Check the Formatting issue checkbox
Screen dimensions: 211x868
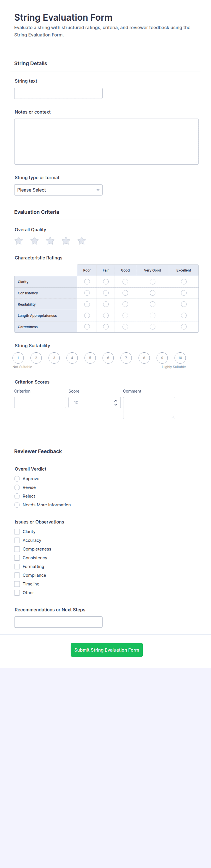pyautogui.click(x=17, y=566)
